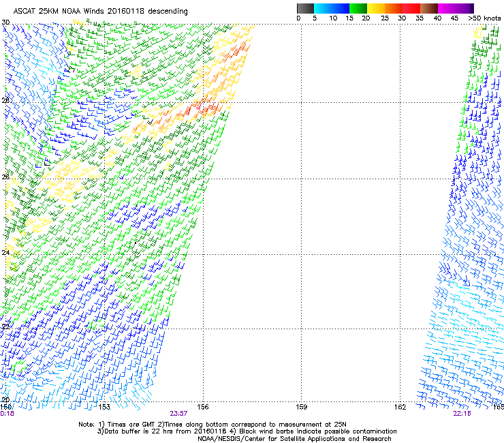Click the cyan-blue 5-15 knots legend swatch
The image size is (504, 443).
pos(332,8)
